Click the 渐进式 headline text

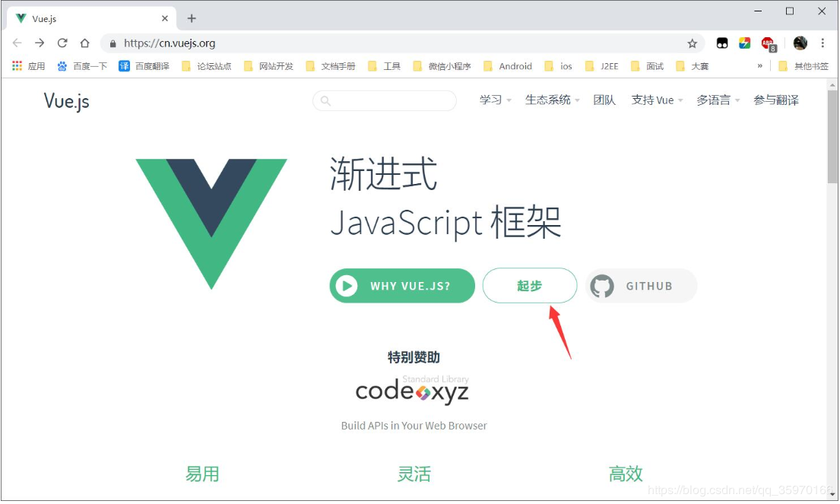coord(384,174)
